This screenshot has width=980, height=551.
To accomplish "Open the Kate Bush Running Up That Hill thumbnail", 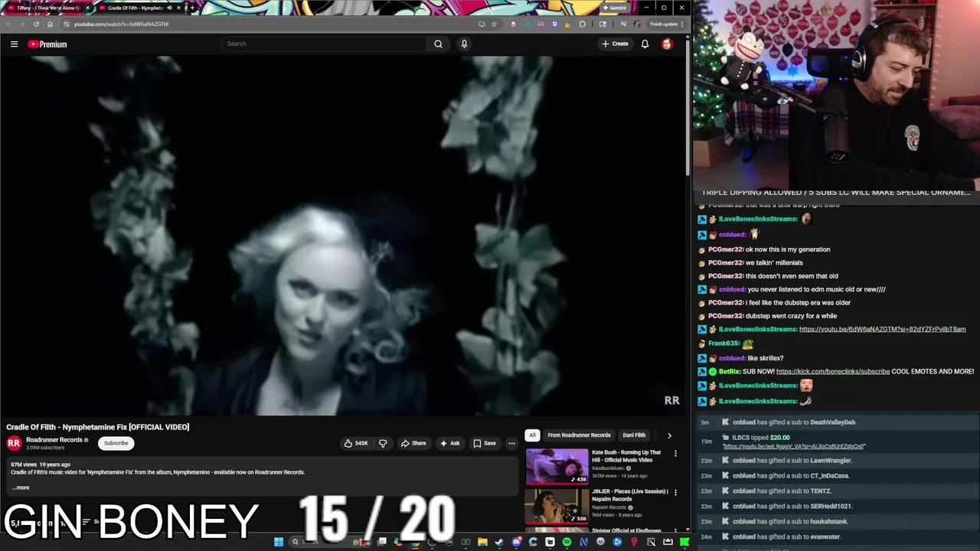I will coord(557,466).
